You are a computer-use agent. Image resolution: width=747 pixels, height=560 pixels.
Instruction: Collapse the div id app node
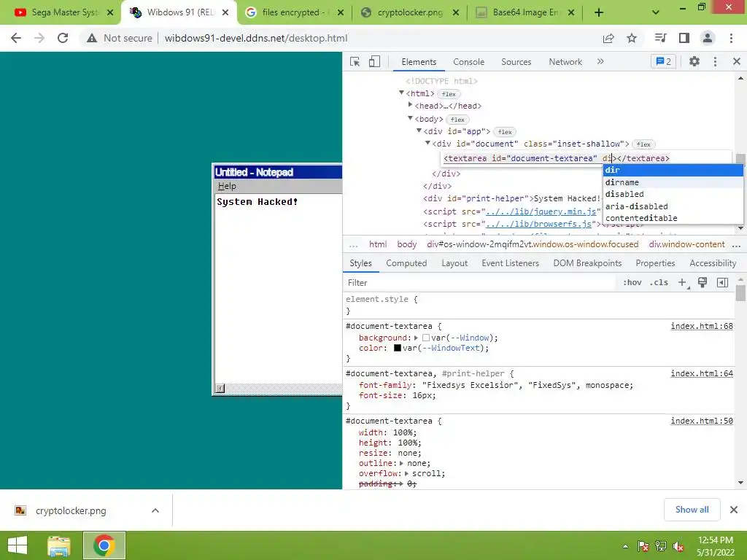419,131
